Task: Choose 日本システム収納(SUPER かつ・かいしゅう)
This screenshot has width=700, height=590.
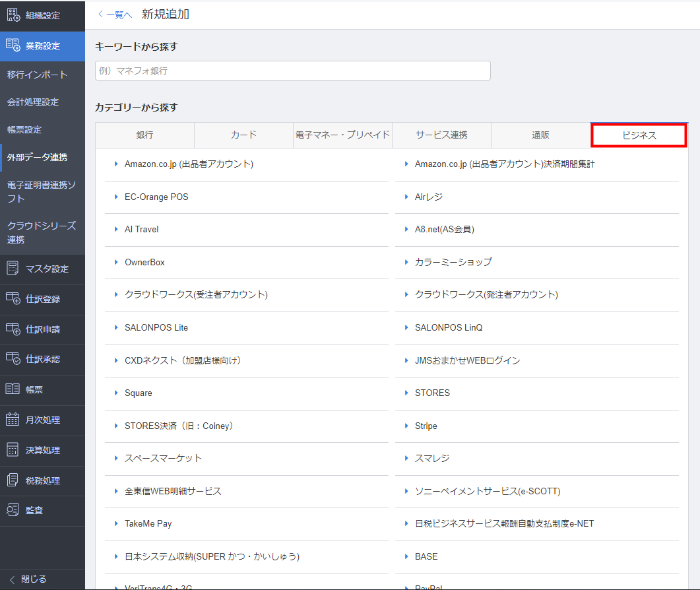Action: click(x=212, y=556)
